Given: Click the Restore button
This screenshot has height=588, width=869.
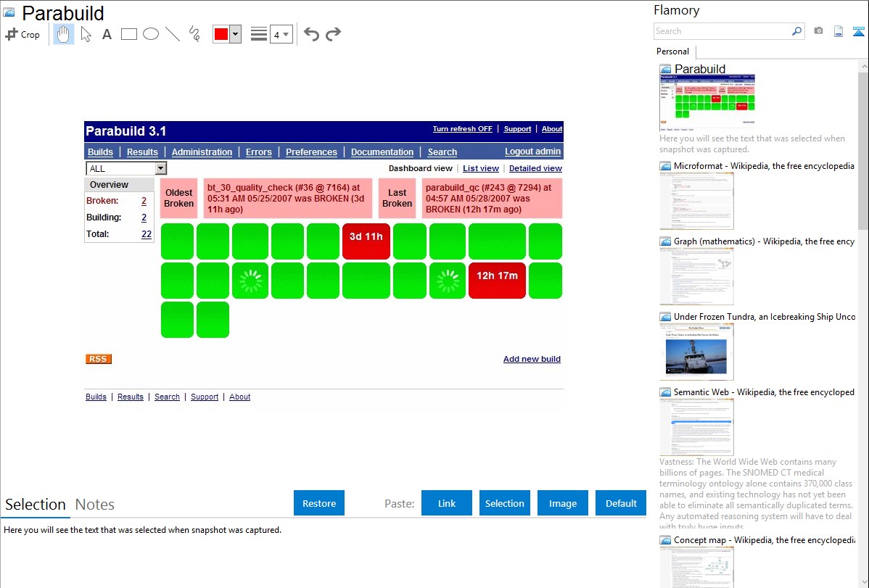Looking at the screenshot, I should pos(319,503).
